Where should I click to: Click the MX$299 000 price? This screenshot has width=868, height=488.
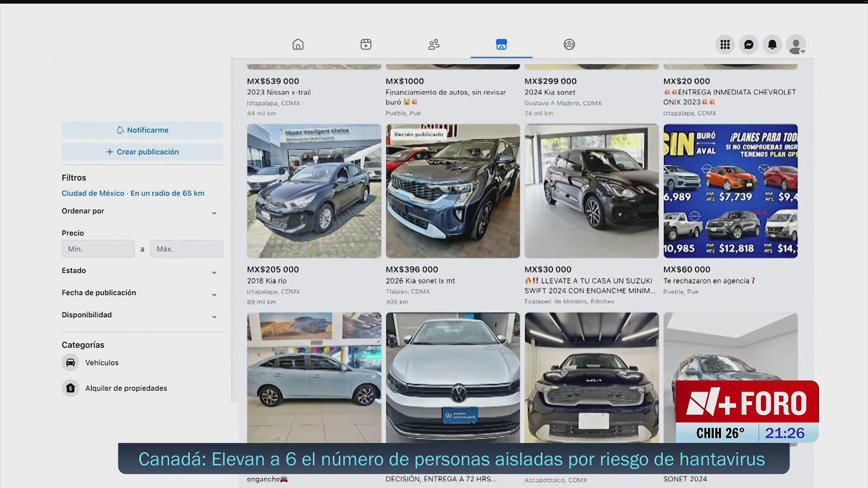(x=551, y=81)
